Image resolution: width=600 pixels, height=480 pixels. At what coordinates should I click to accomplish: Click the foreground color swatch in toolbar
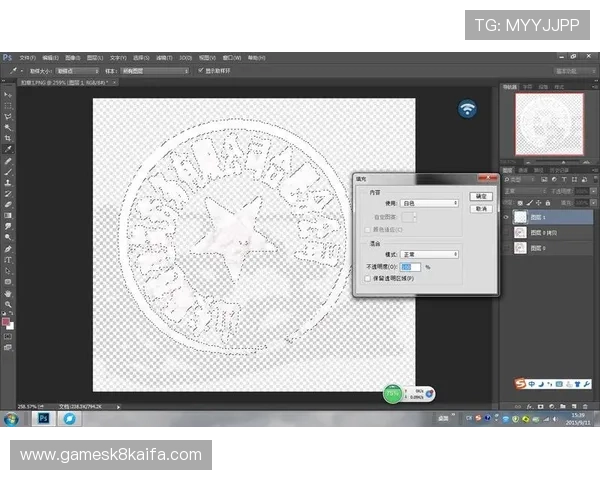pyautogui.click(x=6, y=322)
